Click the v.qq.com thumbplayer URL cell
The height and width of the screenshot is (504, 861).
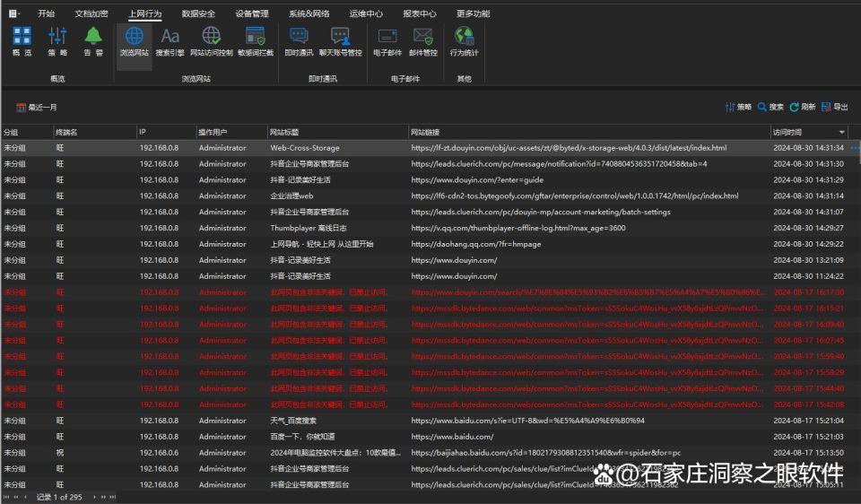(x=518, y=228)
